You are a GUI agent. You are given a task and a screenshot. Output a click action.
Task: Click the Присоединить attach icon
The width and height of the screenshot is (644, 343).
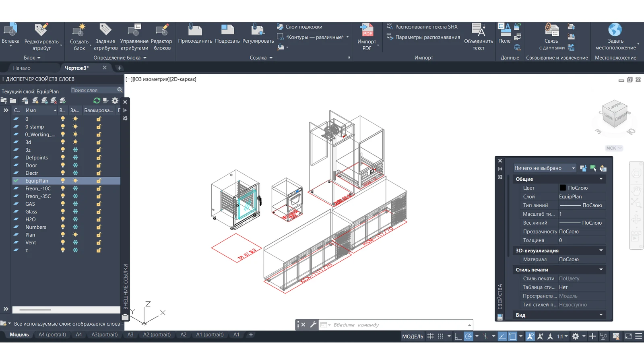195,30
